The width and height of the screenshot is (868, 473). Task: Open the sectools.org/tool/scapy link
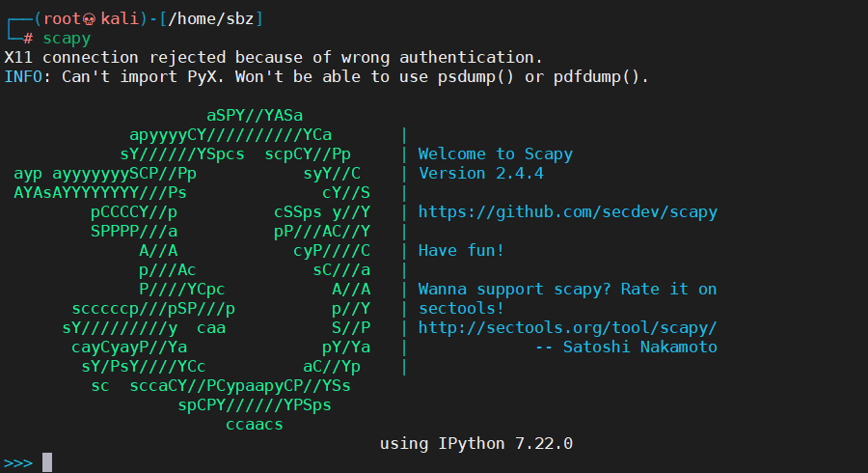567,328
